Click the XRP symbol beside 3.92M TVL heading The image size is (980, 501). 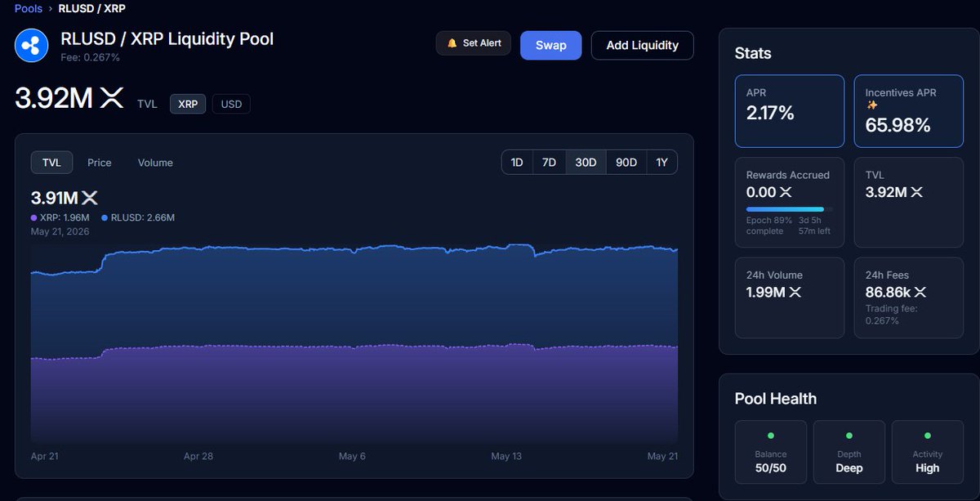(111, 99)
